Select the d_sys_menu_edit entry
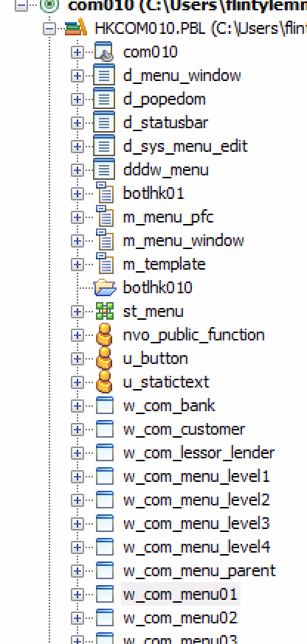307x644 pixels. [x=185, y=146]
